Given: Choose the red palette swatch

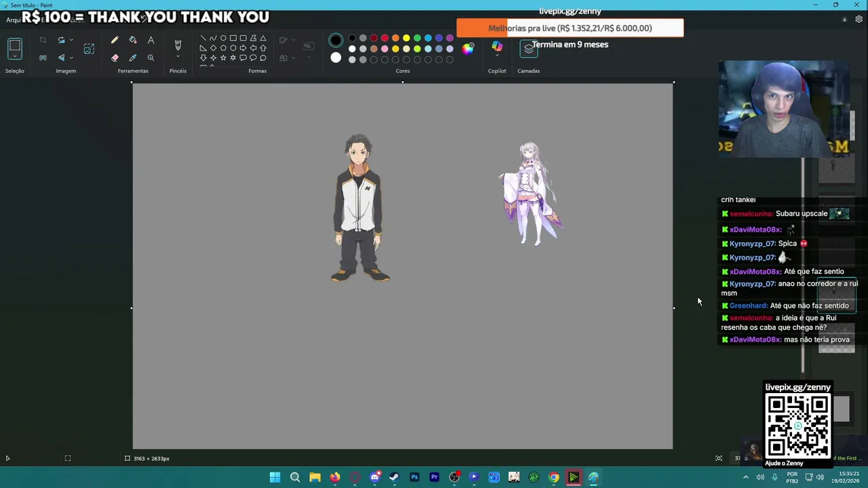Looking at the screenshot, I should (384, 38).
